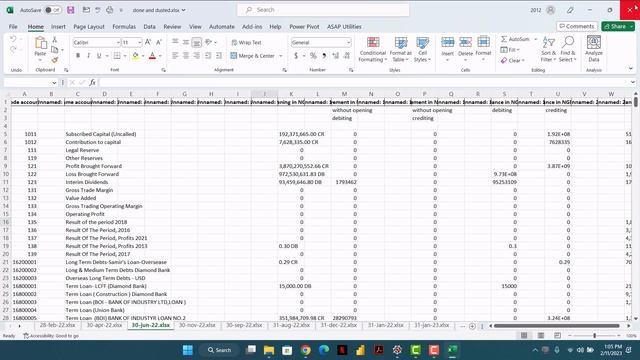Click the taskbar Search box

point(220,350)
